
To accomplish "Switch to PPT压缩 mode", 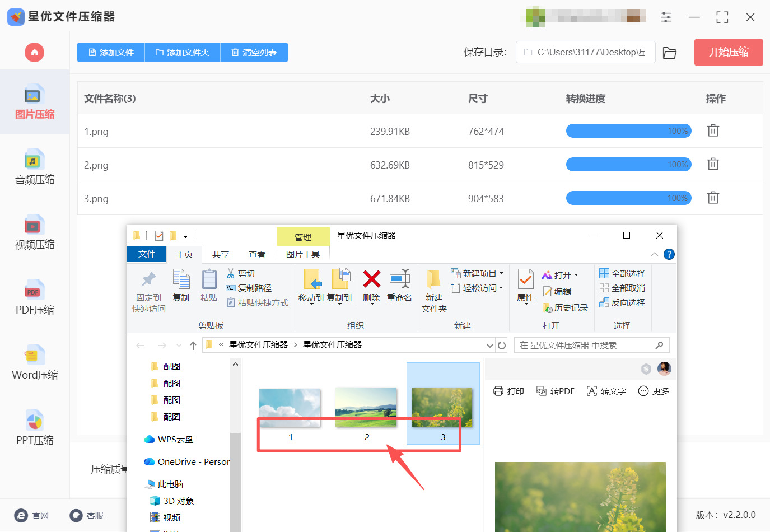I will coord(35,428).
